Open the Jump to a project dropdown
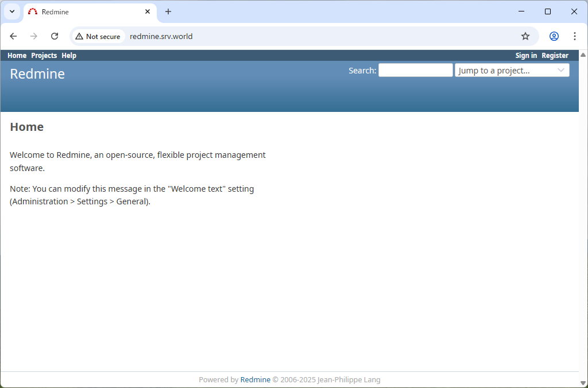Screen dimensions: 588x388 click(512, 71)
